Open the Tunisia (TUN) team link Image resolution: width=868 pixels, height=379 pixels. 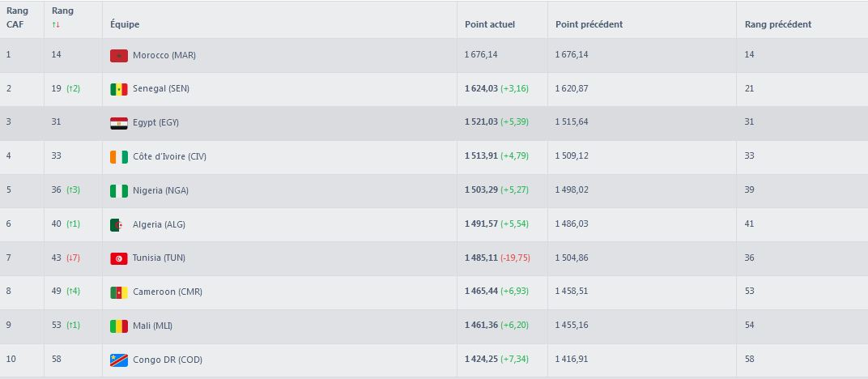(x=159, y=258)
